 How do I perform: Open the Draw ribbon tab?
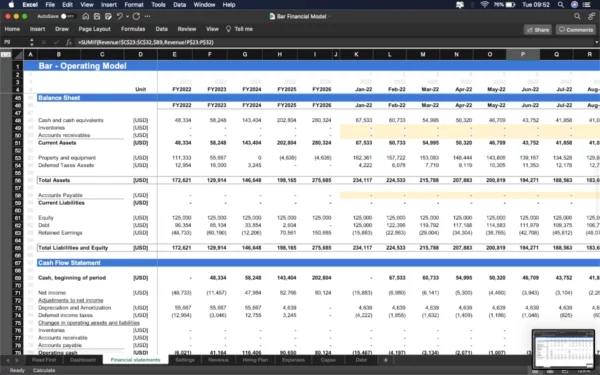click(62, 29)
